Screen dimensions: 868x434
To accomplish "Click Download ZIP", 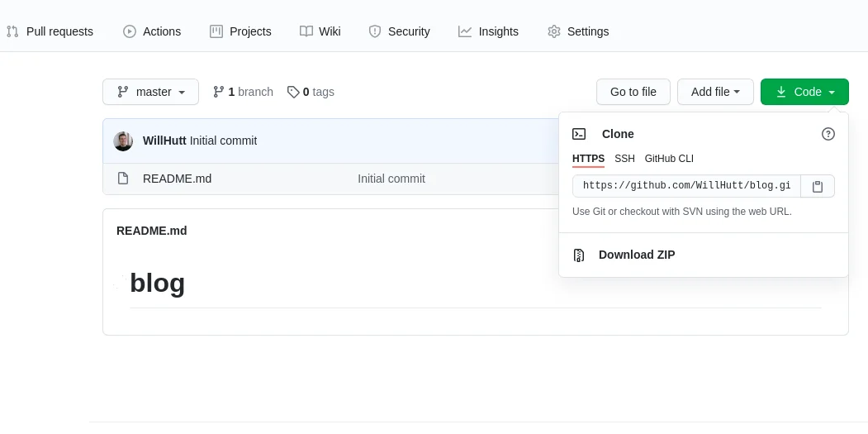I will point(637,255).
